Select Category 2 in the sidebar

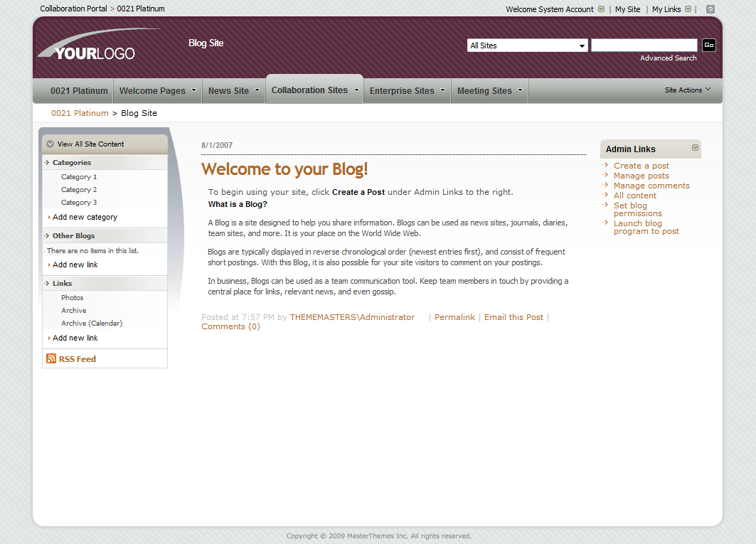click(78, 189)
